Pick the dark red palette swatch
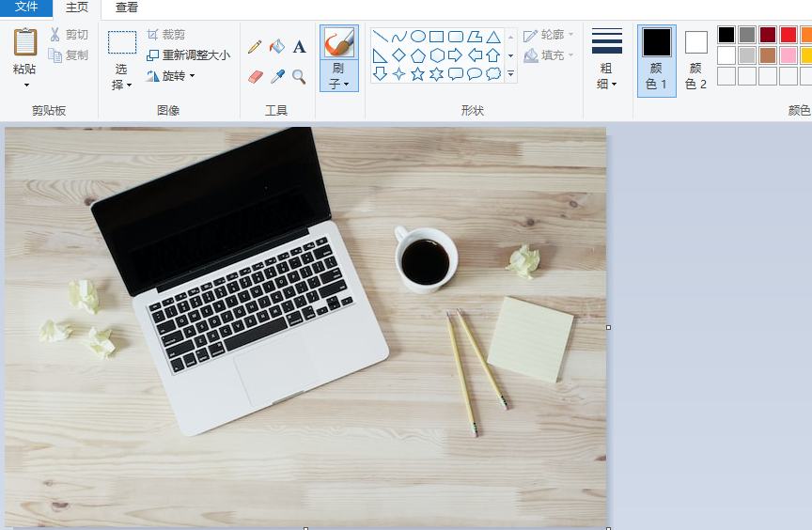The width and height of the screenshot is (812, 530). pos(768,35)
